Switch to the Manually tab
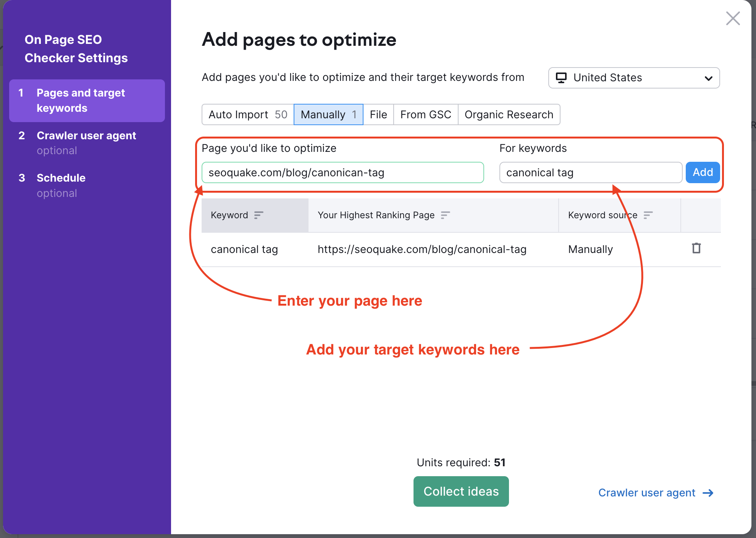 324,114
